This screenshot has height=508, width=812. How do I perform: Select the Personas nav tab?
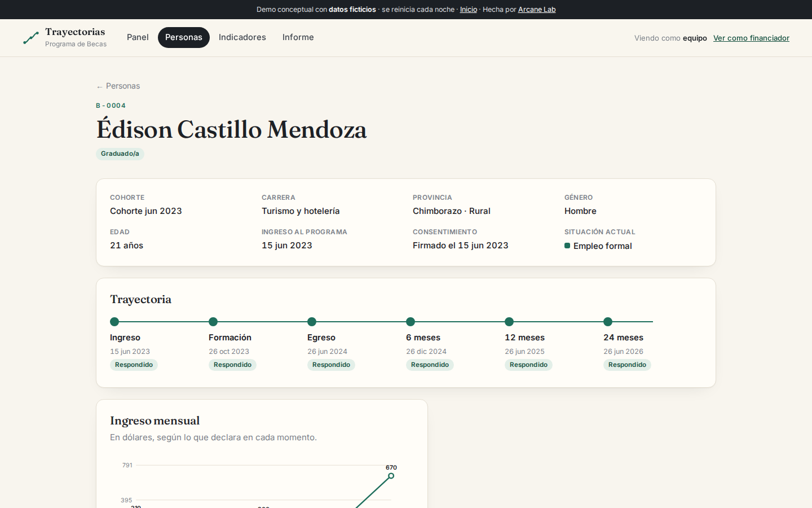click(184, 37)
